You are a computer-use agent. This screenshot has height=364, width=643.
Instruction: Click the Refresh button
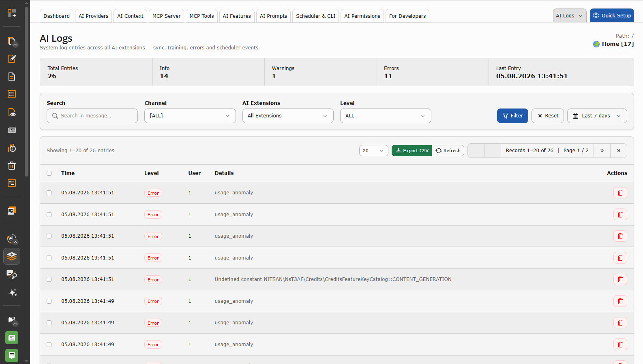(x=448, y=151)
